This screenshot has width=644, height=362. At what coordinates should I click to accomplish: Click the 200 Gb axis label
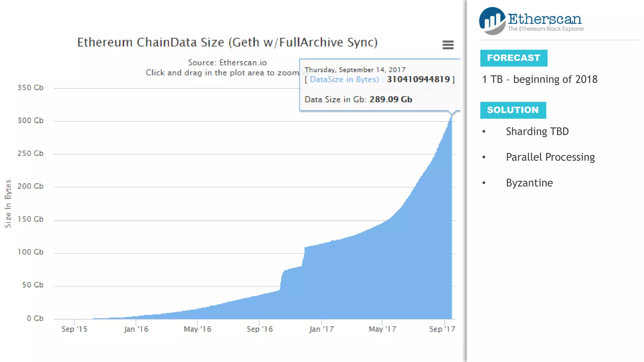tap(31, 186)
